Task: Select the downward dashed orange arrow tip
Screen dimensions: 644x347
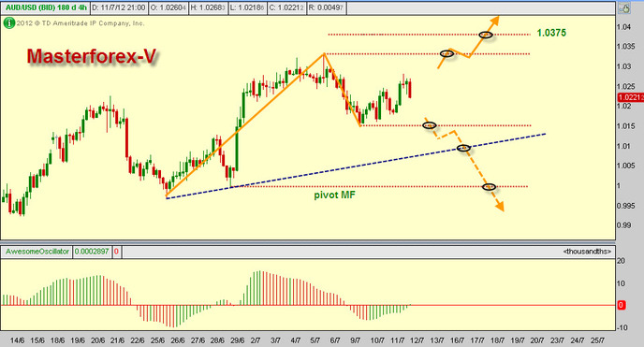Action: coord(500,207)
